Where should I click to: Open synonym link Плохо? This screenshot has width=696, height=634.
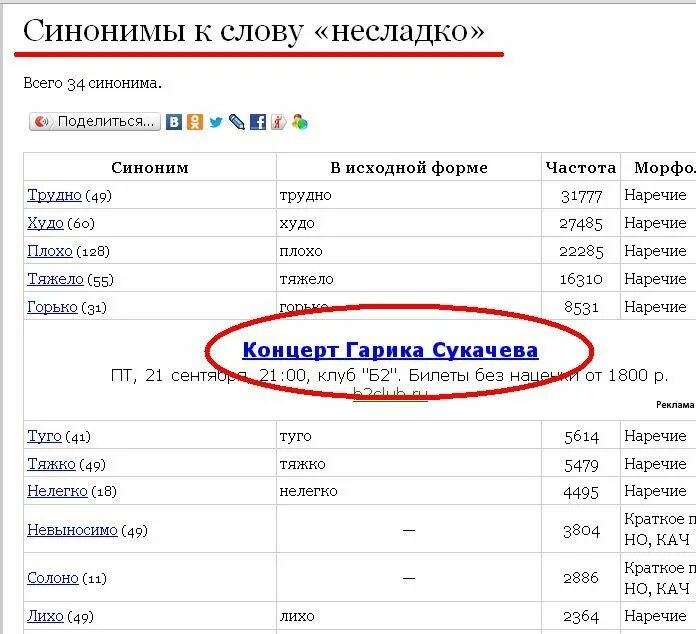tap(50, 251)
